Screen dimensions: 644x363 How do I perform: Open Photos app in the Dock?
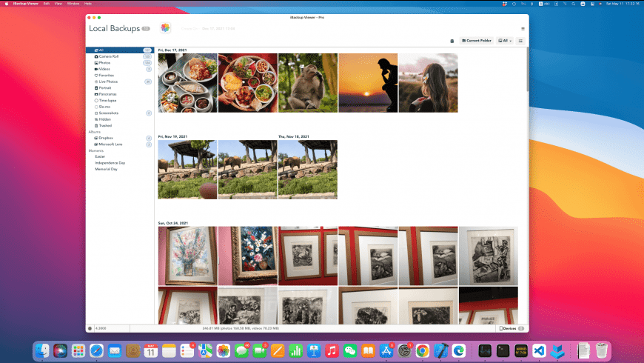click(223, 350)
